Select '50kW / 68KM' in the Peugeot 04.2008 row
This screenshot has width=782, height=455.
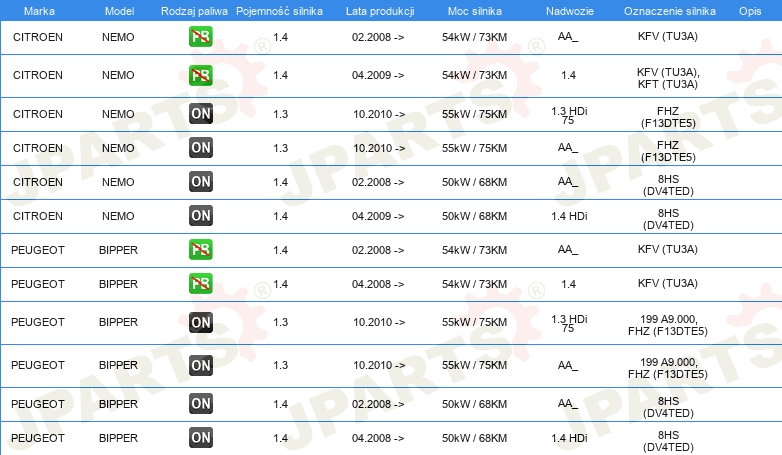point(474,438)
